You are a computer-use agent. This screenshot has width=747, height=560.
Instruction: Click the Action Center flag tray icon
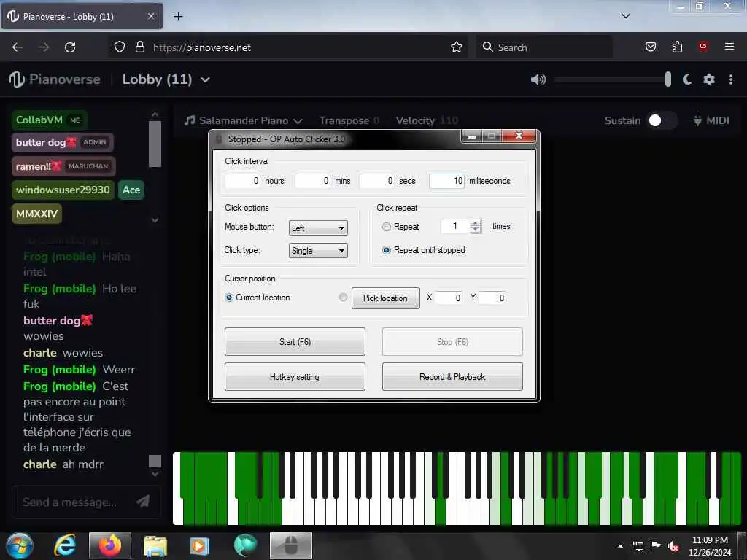(x=656, y=545)
